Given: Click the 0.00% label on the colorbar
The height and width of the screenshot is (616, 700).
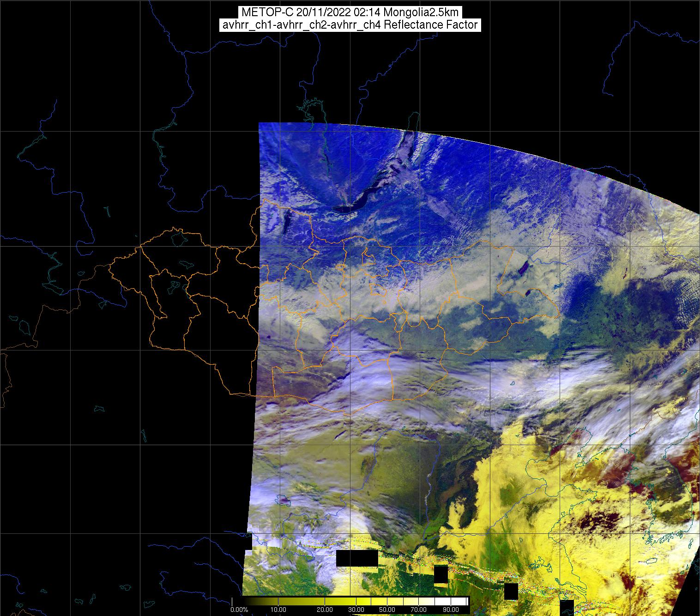Looking at the screenshot, I should pyautogui.click(x=238, y=610).
